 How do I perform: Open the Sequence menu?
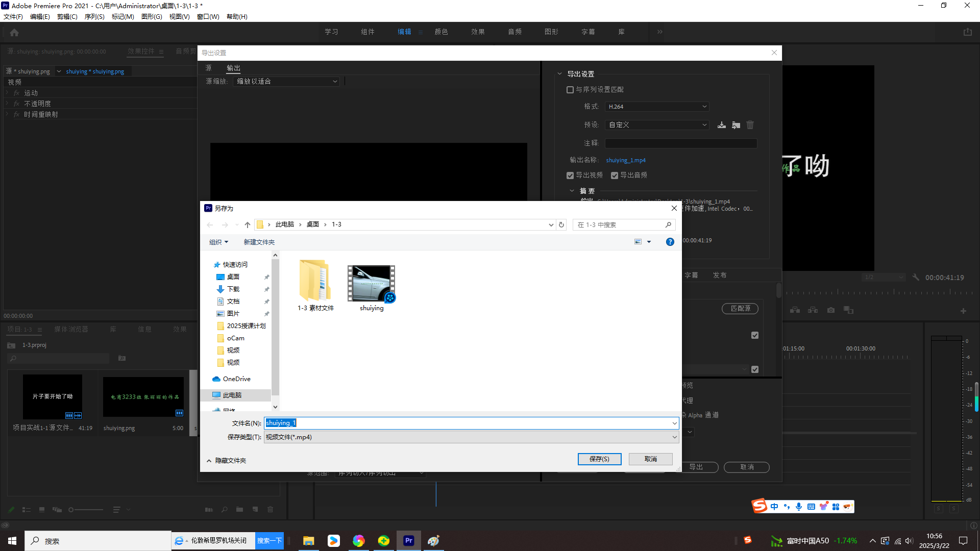(x=94, y=17)
